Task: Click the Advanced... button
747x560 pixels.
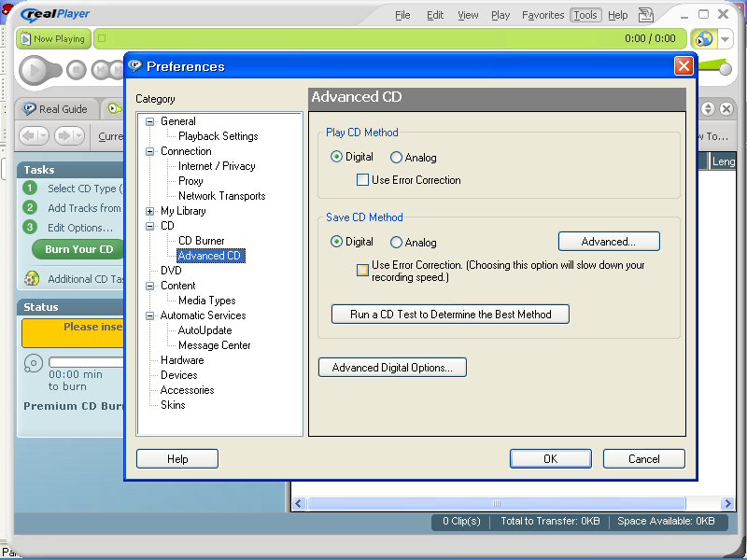Action: pyautogui.click(x=609, y=242)
